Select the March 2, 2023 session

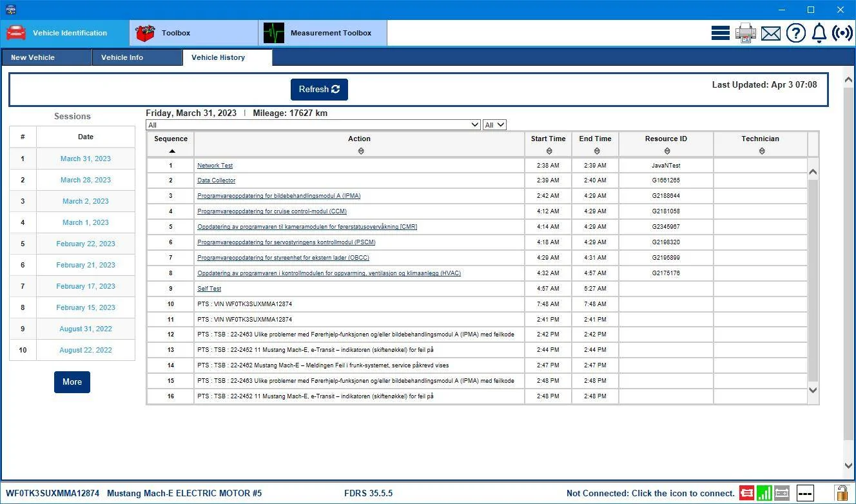click(x=86, y=201)
